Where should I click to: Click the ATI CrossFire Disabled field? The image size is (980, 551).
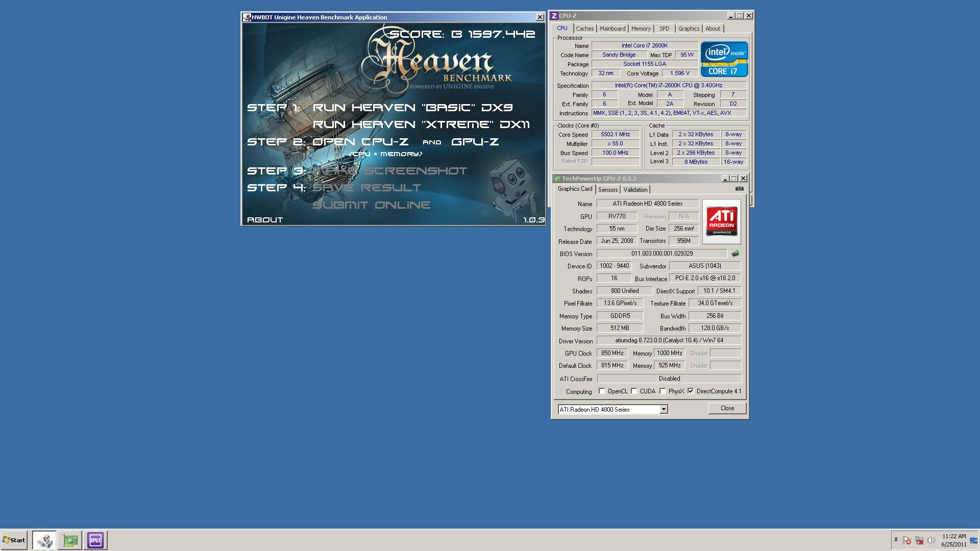click(x=669, y=379)
